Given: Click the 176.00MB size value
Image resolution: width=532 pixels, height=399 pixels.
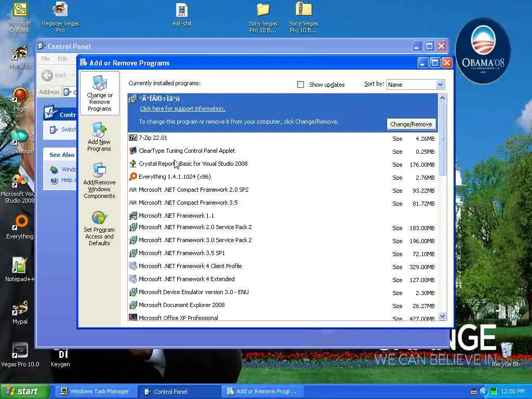Looking at the screenshot, I should tap(422, 165).
